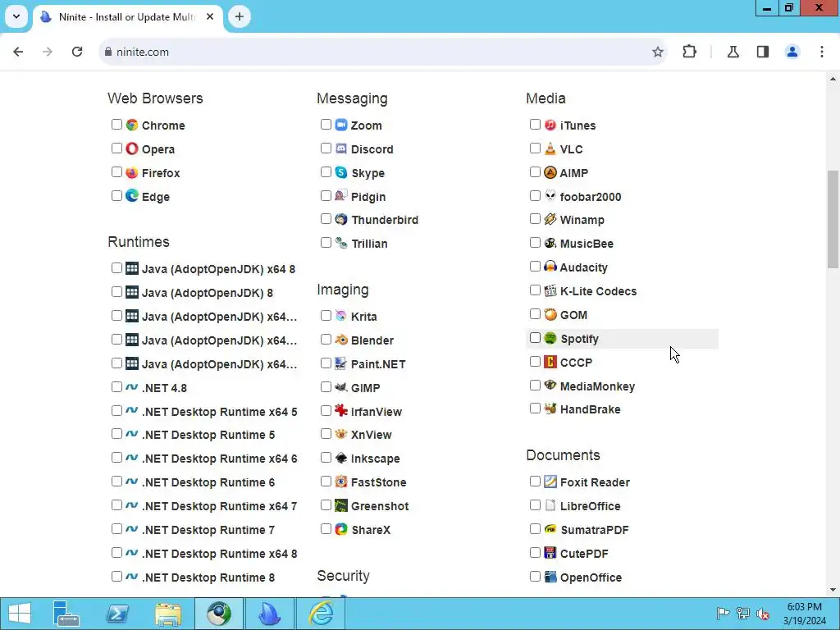Tick the Firefox checkbox
This screenshot has width=840, height=630.
116,172
